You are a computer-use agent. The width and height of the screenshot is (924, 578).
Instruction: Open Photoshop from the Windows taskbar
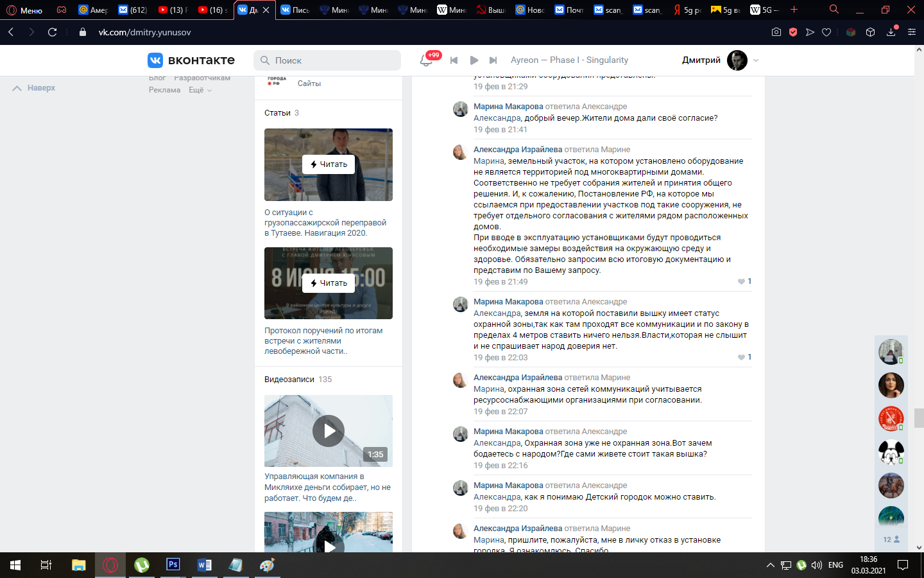click(x=173, y=565)
